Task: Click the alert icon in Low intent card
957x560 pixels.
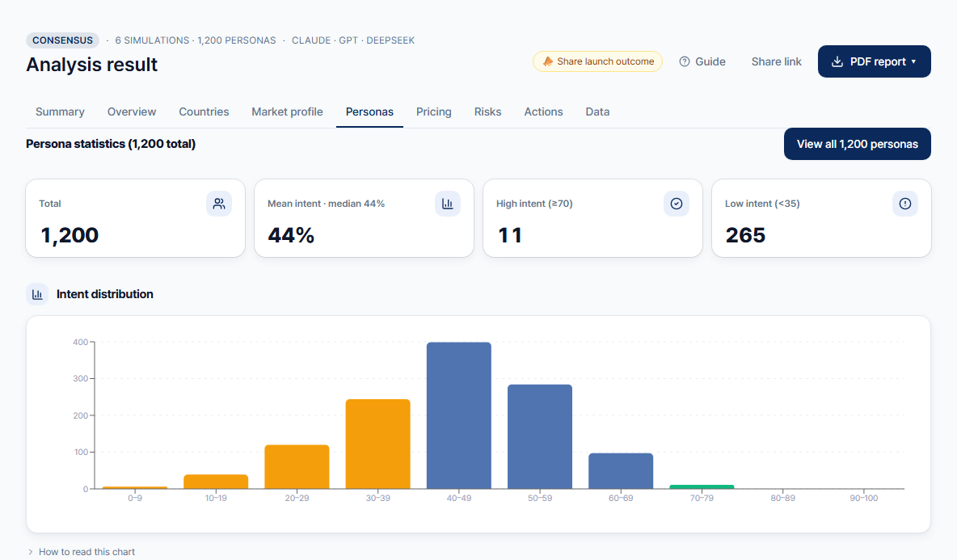Action: pyautogui.click(x=905, y=204)
